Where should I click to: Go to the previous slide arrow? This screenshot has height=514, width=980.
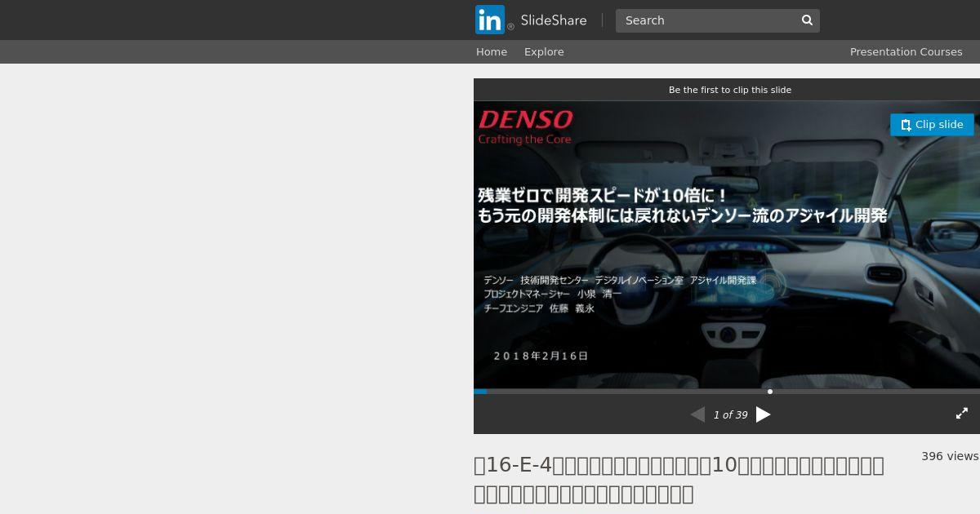click(697, 414)
